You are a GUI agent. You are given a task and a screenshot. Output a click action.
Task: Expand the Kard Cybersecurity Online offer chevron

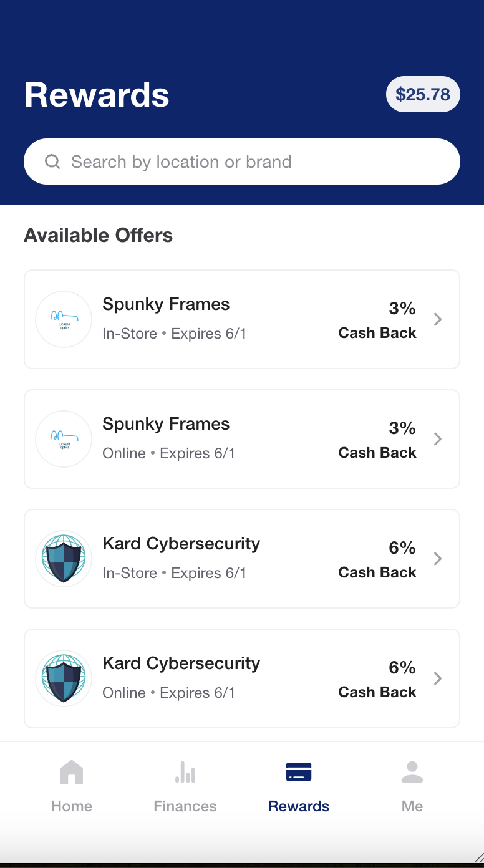click(x=438, y=678)
